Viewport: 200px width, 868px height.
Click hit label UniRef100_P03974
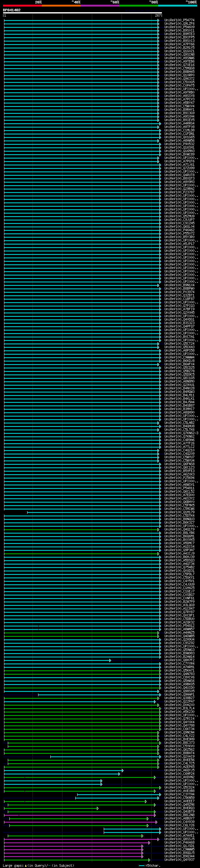179,292
